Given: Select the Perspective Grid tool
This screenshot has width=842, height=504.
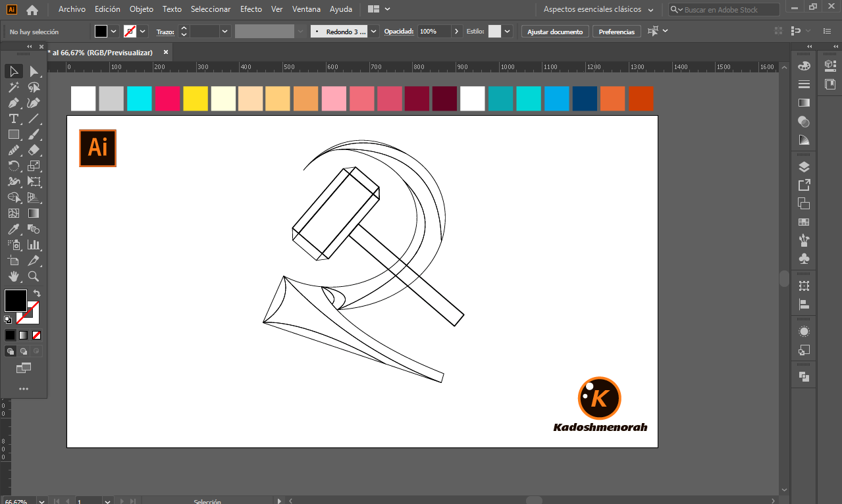Looking at the screenshot, I should (34, 197).
